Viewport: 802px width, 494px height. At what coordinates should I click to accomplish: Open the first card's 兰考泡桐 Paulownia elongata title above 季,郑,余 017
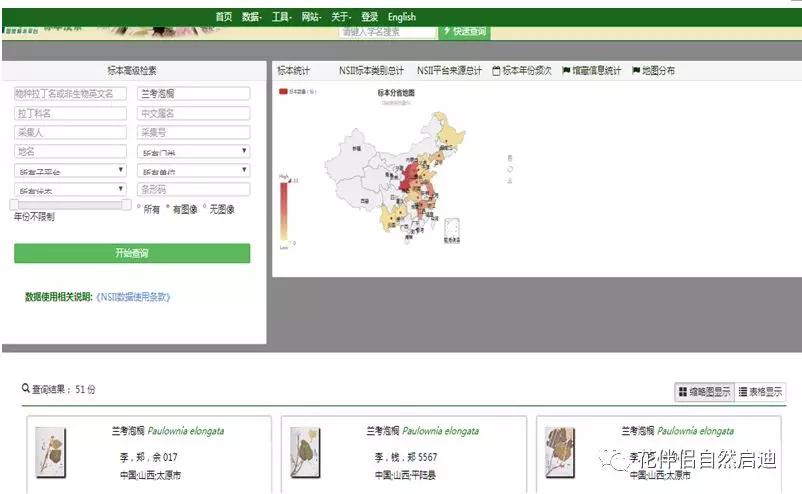coord(168,431)
